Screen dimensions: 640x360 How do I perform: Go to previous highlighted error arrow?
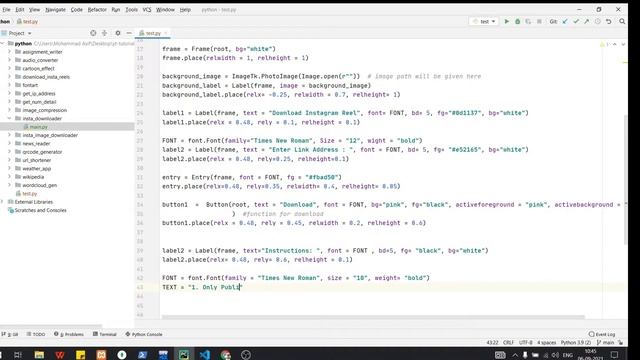pos(615,44)
